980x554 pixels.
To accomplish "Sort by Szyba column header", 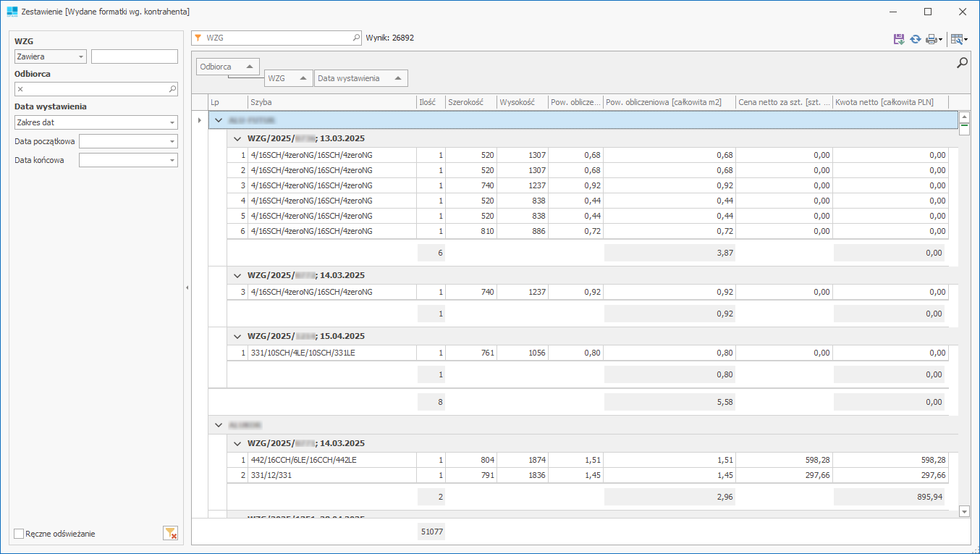I will (x=331, y=102).
